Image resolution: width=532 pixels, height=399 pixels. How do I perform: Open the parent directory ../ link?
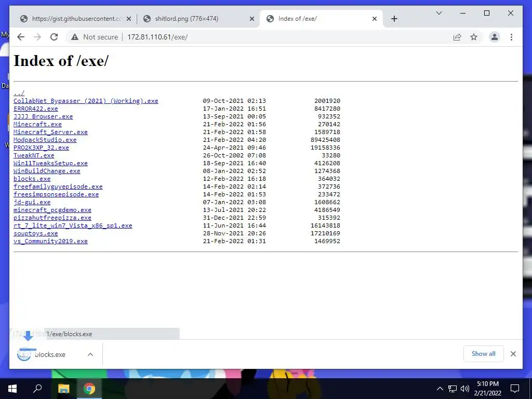19,93
